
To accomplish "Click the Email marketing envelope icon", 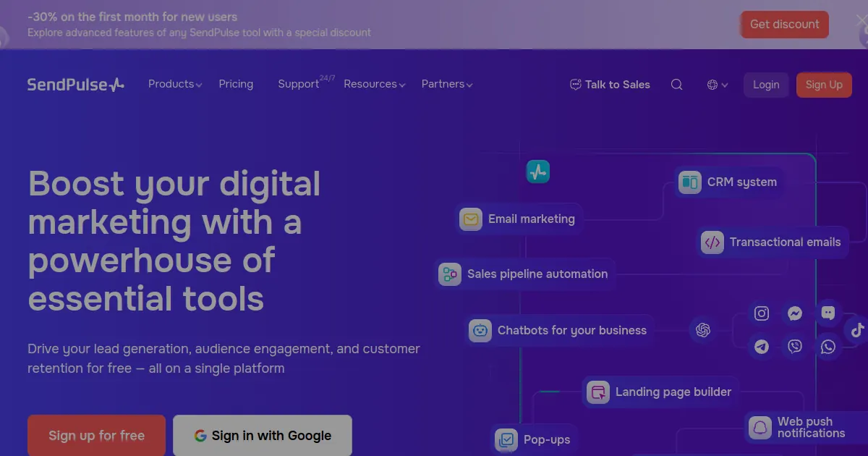I will [471, 219].
